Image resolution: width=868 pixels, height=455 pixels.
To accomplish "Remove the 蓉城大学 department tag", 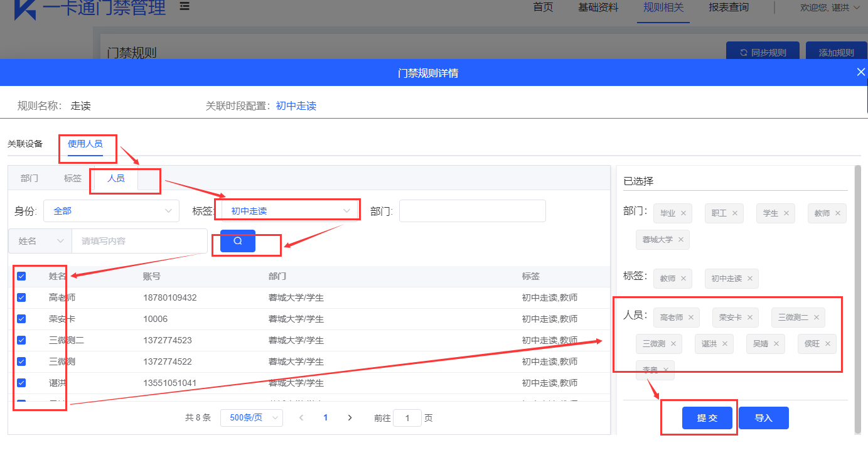I will click(680, 240).
